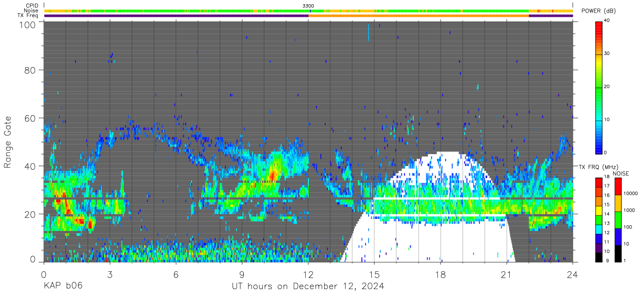Click the POWER (dB) colorbar title
Image resolution: width=644 pixels, height=297 pixels.
tap(599, 10)
